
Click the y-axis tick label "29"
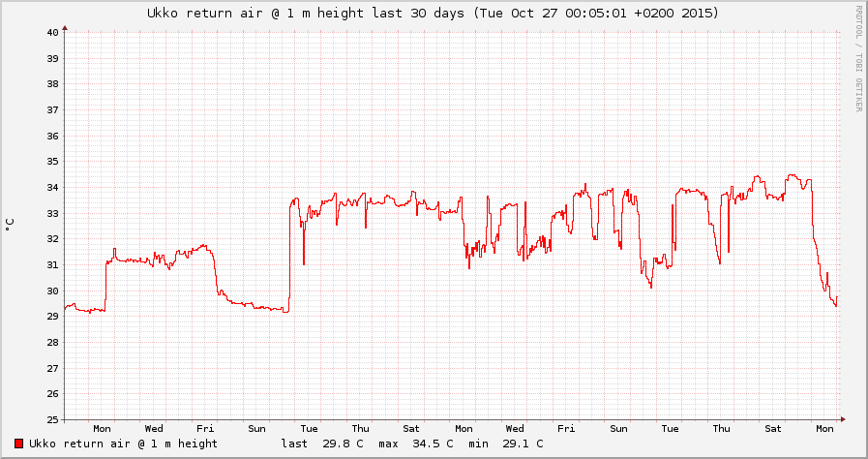(x=52, y=317)
